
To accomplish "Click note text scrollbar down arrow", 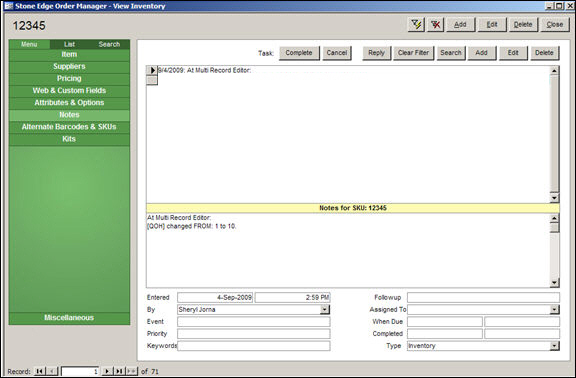I will point(554,283).
